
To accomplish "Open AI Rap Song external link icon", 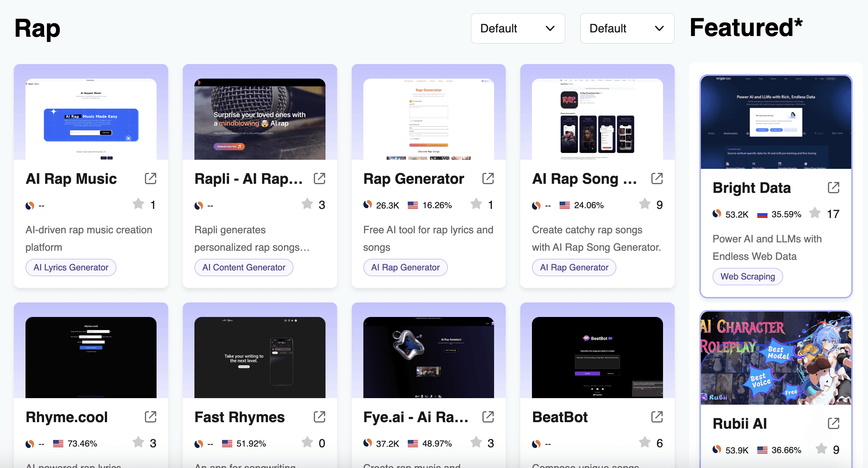I will (x=657, y=179).
